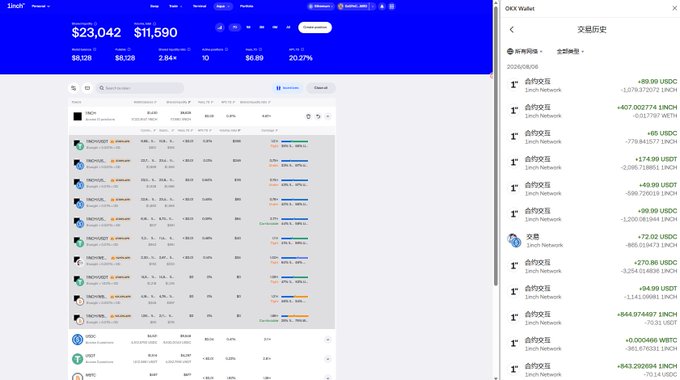The height and width of the screenshot is (380, 680).
Task: Click the blue pause toggle button
Action: 287,88
